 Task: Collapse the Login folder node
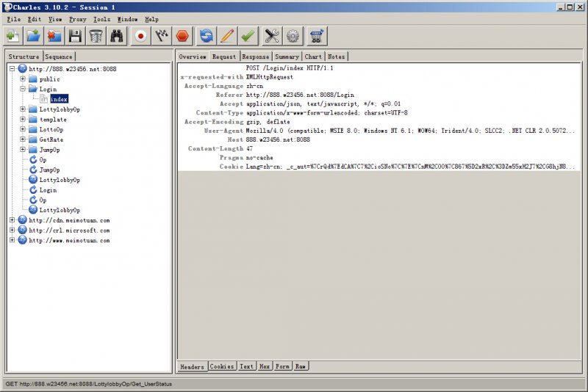click(23, 89)
